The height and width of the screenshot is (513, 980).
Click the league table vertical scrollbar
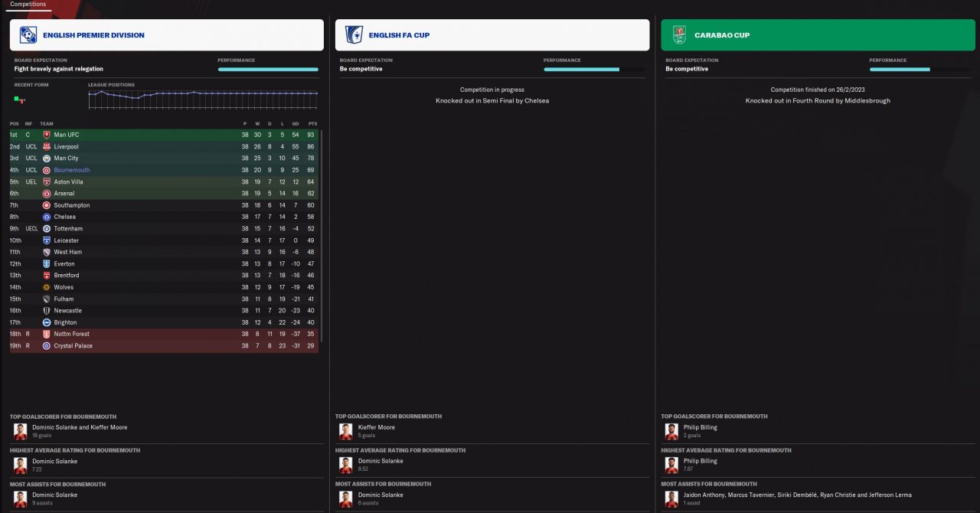click(322, 236)
